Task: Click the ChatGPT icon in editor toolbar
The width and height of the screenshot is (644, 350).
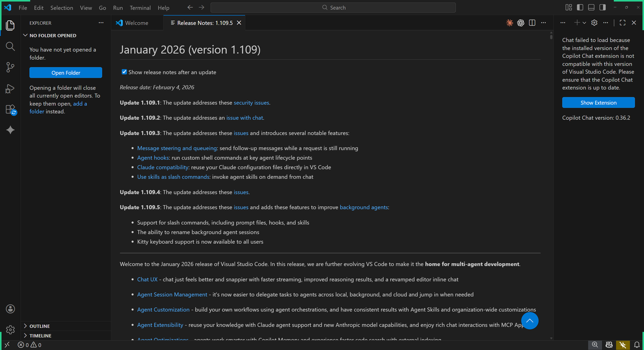Action: [521, 23]
